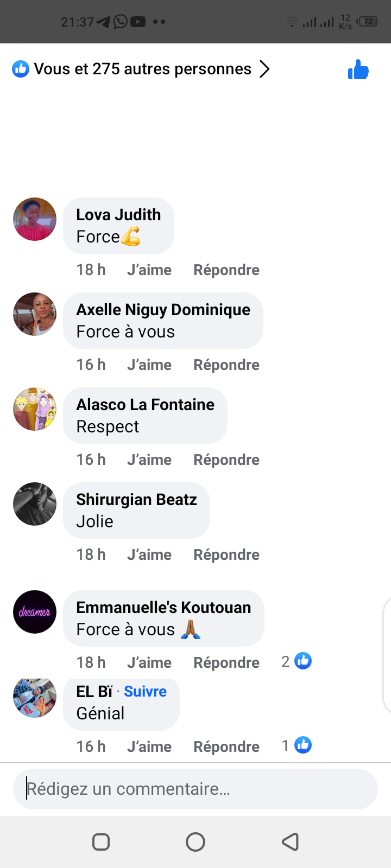The width and height of the screenshot is (391, 868).
Task: Reply to Axelle Niguy Dominique's comment
Action: click(x=226, y=365)
